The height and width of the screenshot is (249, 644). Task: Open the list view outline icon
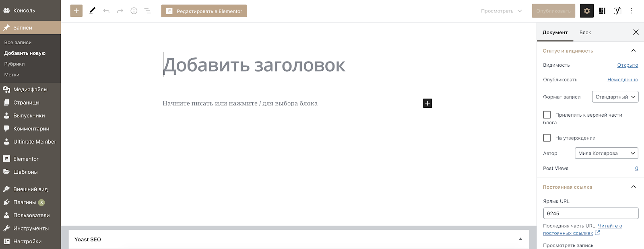[x=148, y=11]
